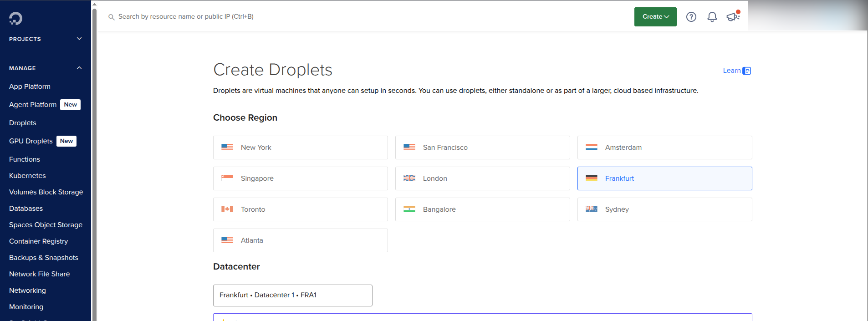Viewport: 868px width, 321px height.
Task: Click the search magnifier icon
Action: (111, 17)
